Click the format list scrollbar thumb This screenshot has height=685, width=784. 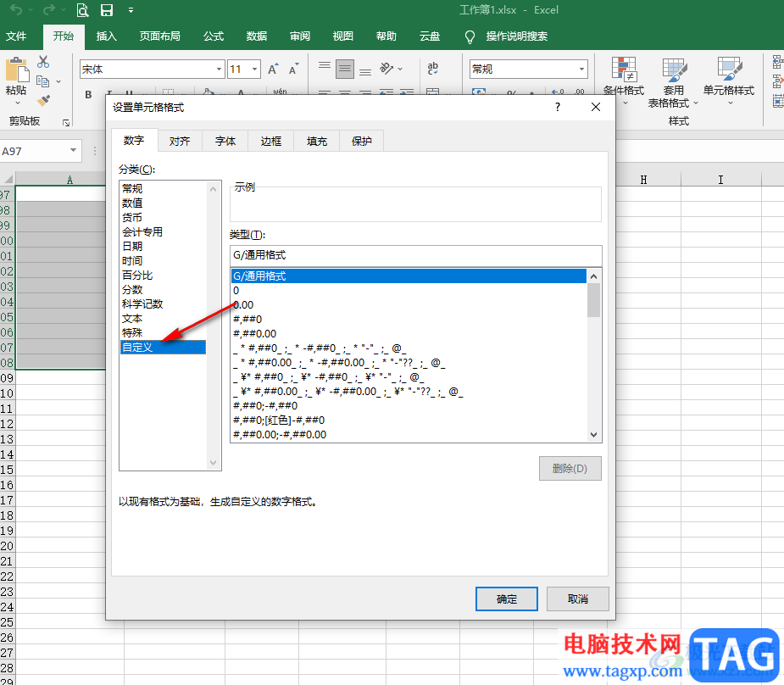593,300
